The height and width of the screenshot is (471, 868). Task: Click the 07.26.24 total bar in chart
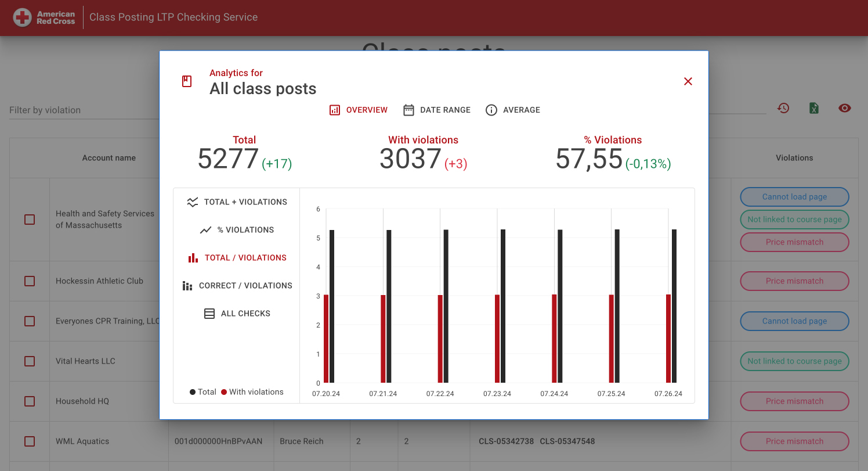pos(674,306)
